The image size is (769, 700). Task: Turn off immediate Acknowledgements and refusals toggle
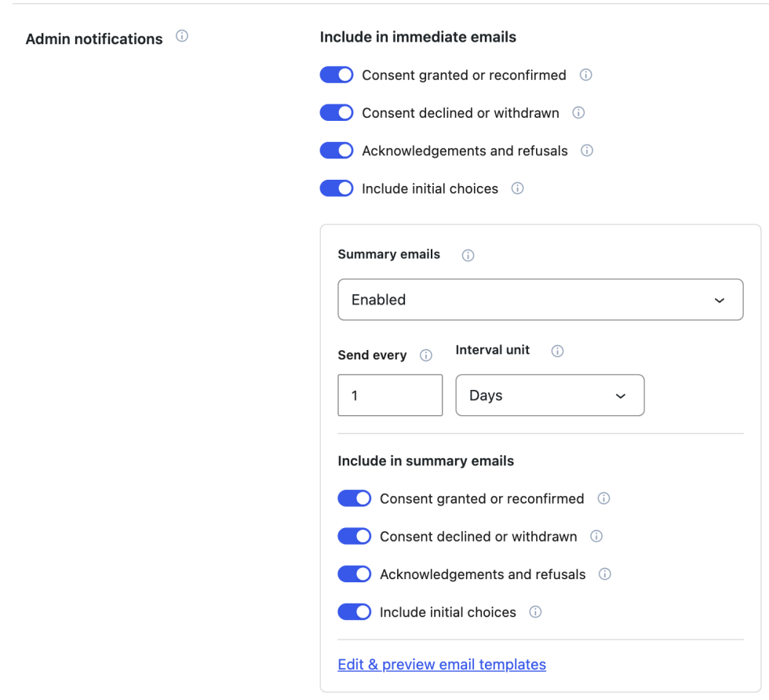click(337, 151)
